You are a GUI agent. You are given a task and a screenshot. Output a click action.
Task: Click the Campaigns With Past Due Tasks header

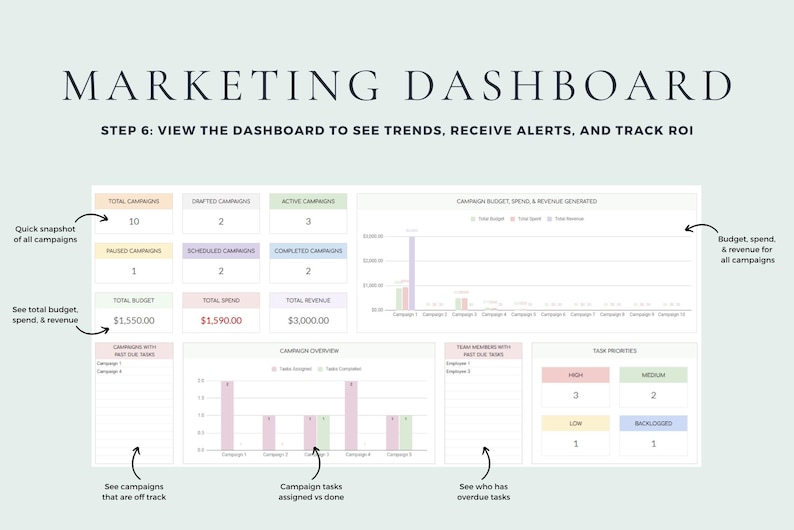point(134,351)
